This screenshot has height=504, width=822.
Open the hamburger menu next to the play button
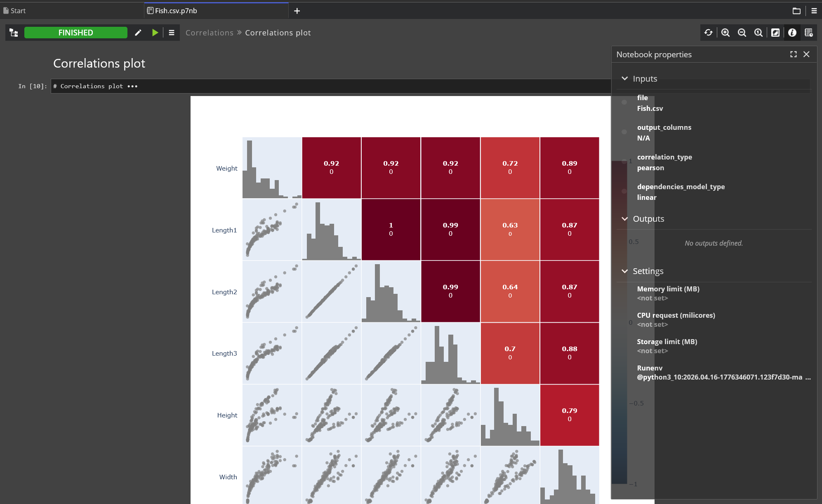172,33
